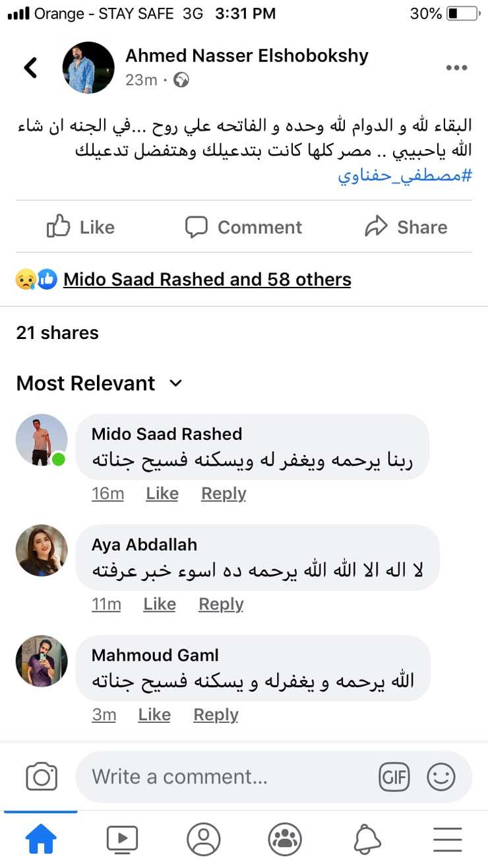The width and height of the screenshot is (488, 868).
Task: Go to the Home feed tab
Action: pos(41,840)
